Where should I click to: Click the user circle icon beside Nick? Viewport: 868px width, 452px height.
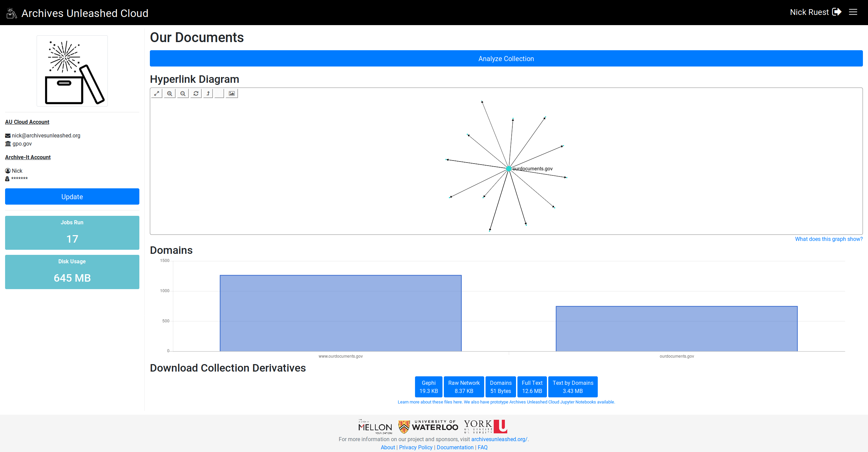pyautogui.click(x=8, y=171)
